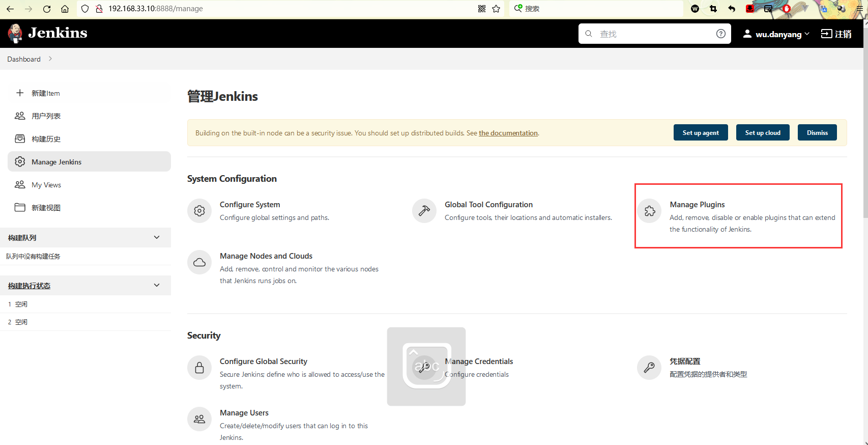Open Configure Global Security lock icon
The image size is (868, 445).
coord(199,368)
